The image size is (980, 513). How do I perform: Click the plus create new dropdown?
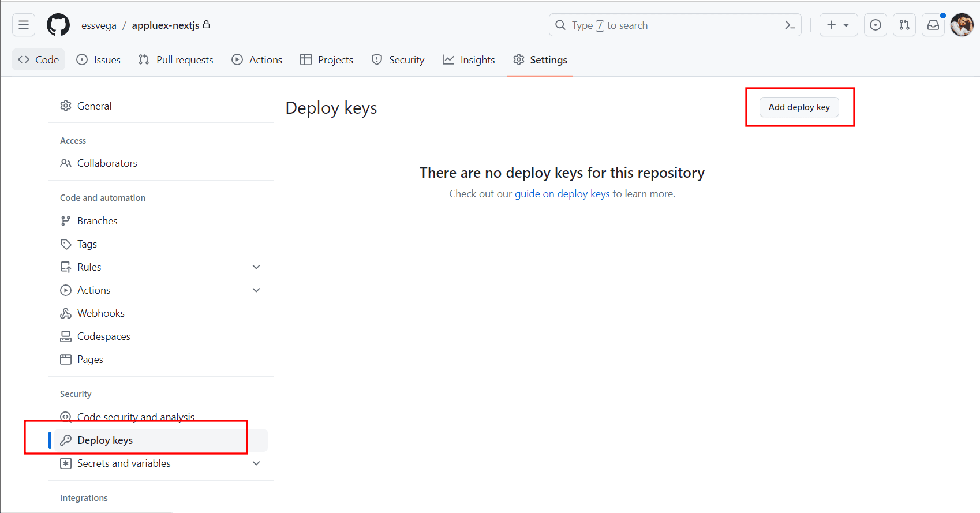[838, 25]
